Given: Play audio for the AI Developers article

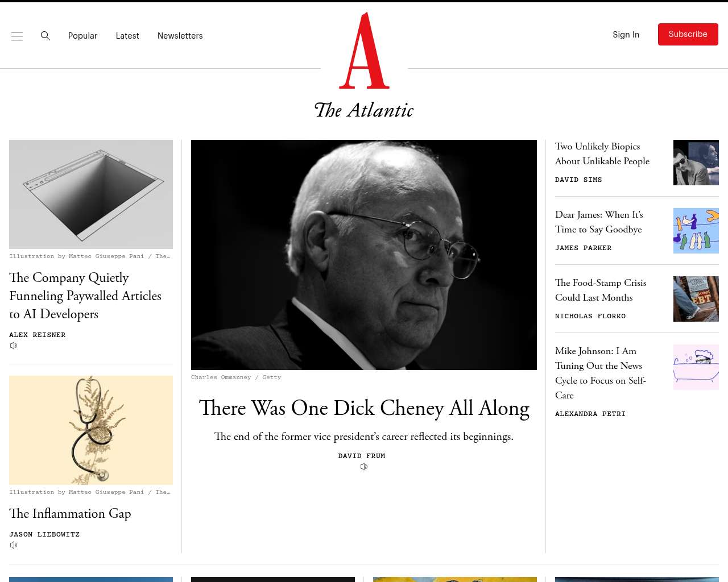Looking at the screenshot, I should click(x=14, y=346).
